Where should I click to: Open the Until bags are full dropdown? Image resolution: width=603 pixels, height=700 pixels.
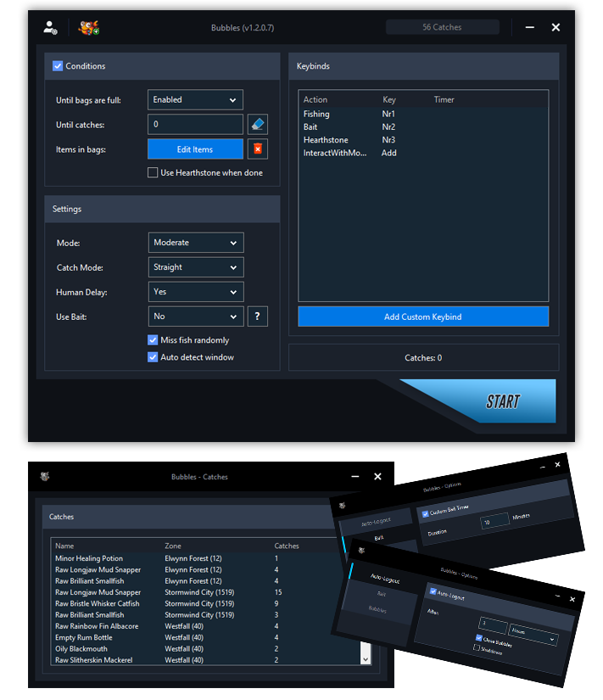point(195,99)
